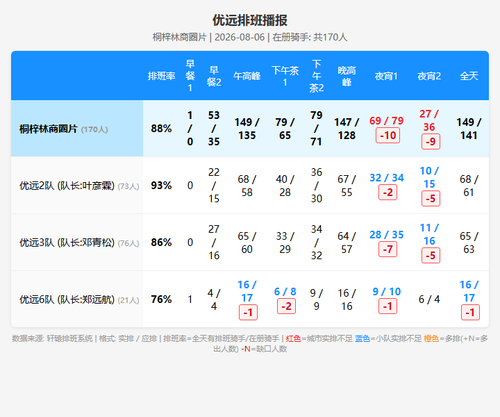The height and width of the screenshot is (417, 500).
Task: Select the 早餐1 column header
Action: click(x=190, y=76)
